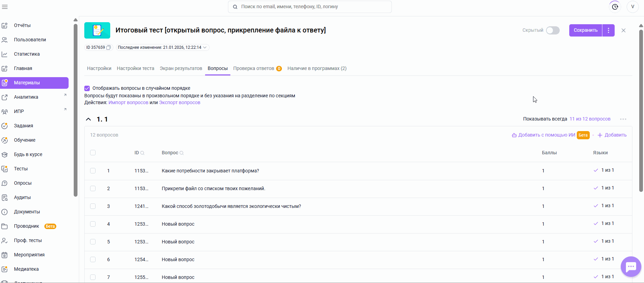Check the select-all questions checkbox in header
Screen dimensions: 644x283
click(93, 153)
